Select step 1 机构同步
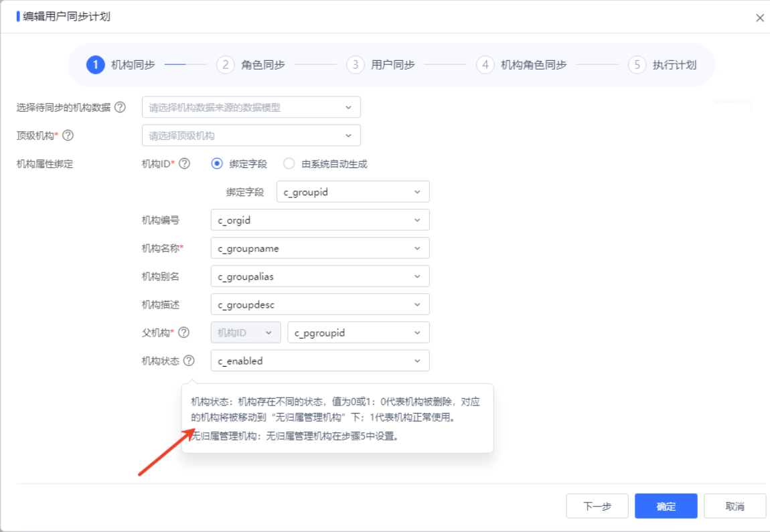This screenshot has width=770, height=532. [x=121, y=65]
